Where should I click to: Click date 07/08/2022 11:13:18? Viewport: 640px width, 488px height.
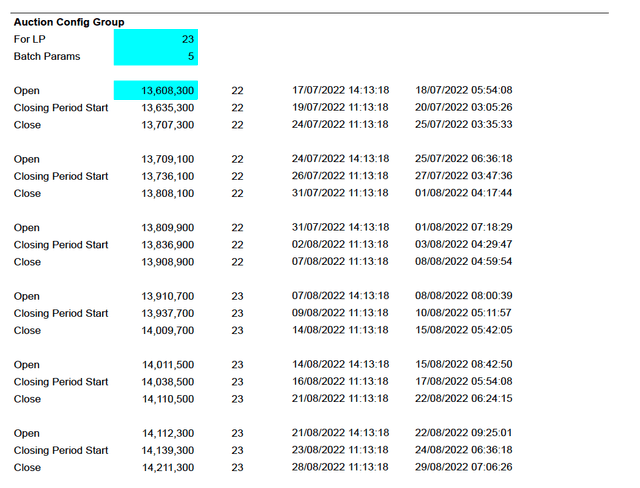(x=340, y=262)
